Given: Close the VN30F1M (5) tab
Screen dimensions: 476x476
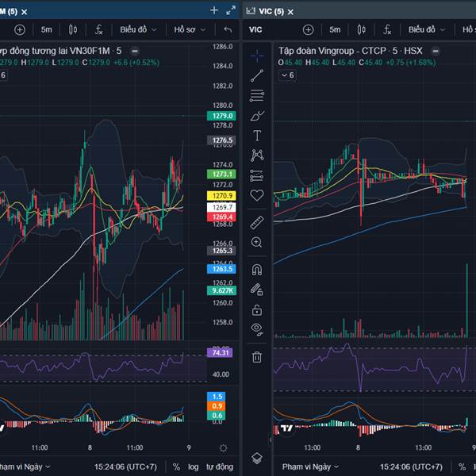Looking at the screenshot, I should (25, 12).
